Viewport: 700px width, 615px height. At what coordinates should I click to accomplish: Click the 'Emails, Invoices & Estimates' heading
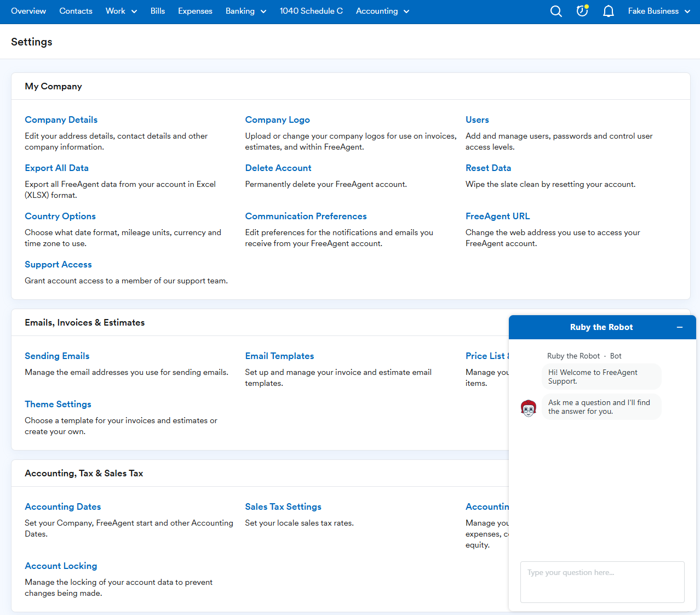point(84,323)
